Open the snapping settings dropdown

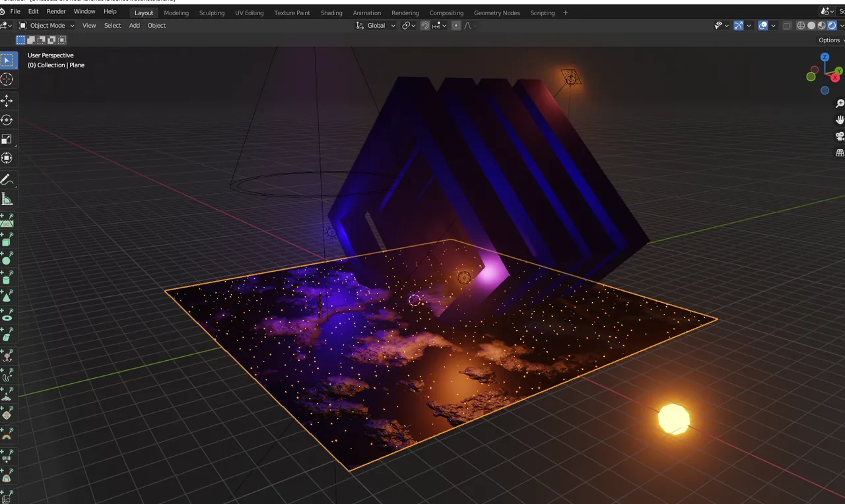440,26
